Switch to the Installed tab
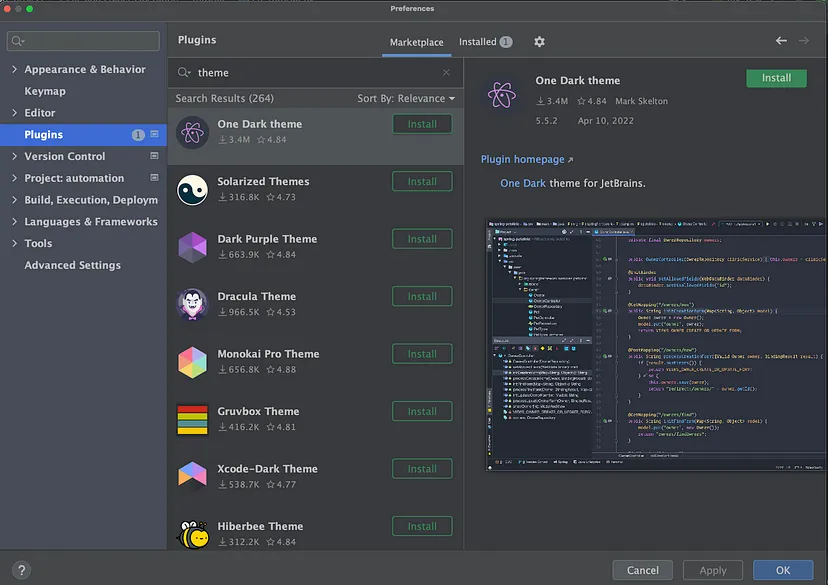Image resolution: width=828 pixels, height=585 pixels. point(485,42)
